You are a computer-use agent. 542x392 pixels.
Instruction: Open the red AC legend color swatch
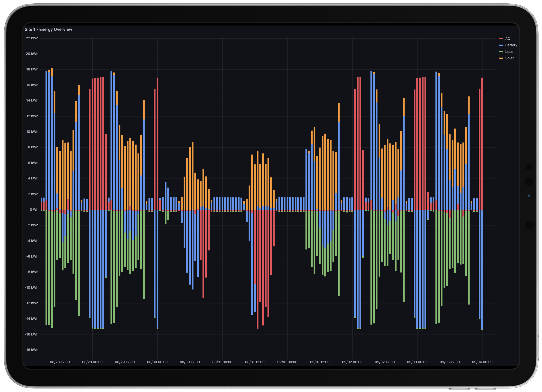pos(501,39)
